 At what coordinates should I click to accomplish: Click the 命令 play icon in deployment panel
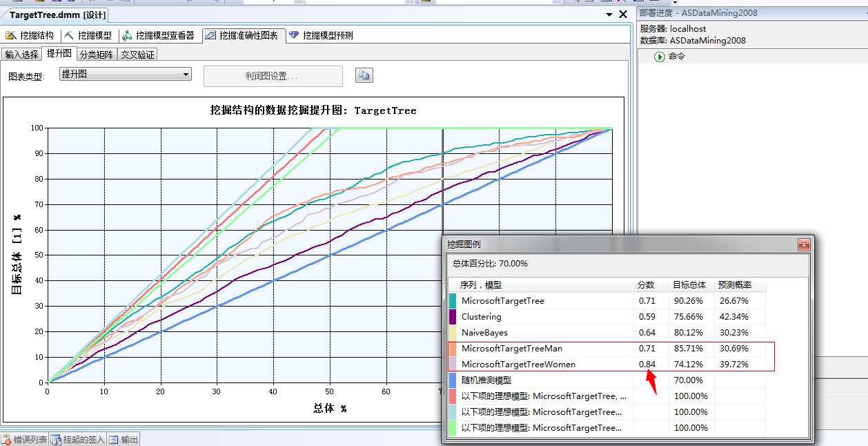tap(660, 57)
